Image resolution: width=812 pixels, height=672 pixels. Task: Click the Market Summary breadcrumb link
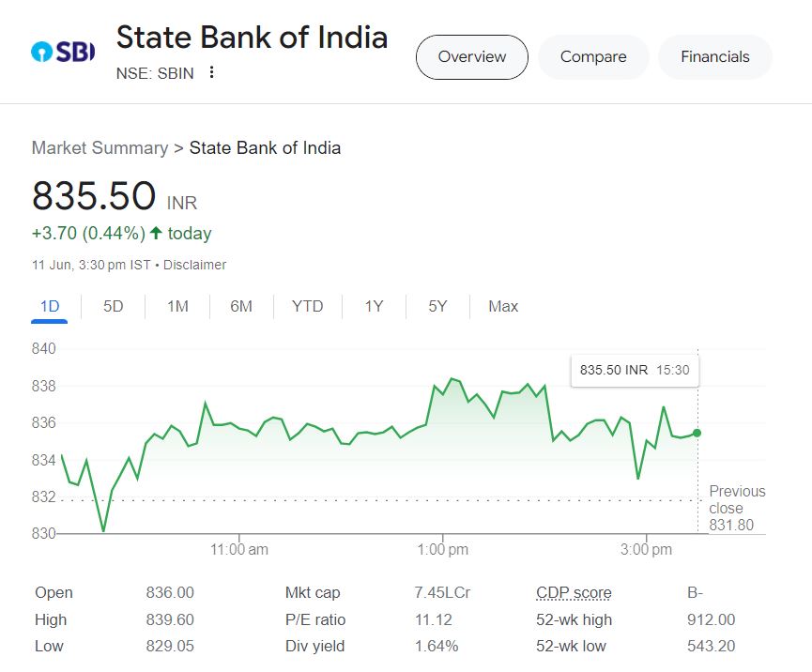tap(100, 147)
